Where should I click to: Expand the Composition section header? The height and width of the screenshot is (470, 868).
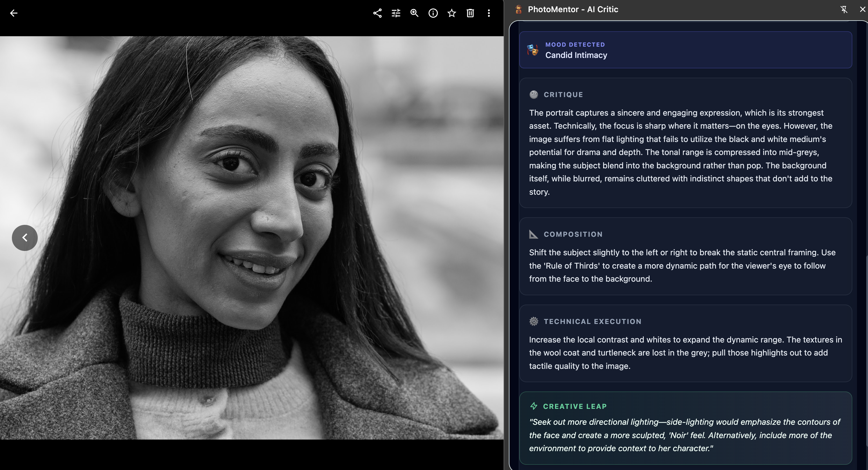[573, 234]
